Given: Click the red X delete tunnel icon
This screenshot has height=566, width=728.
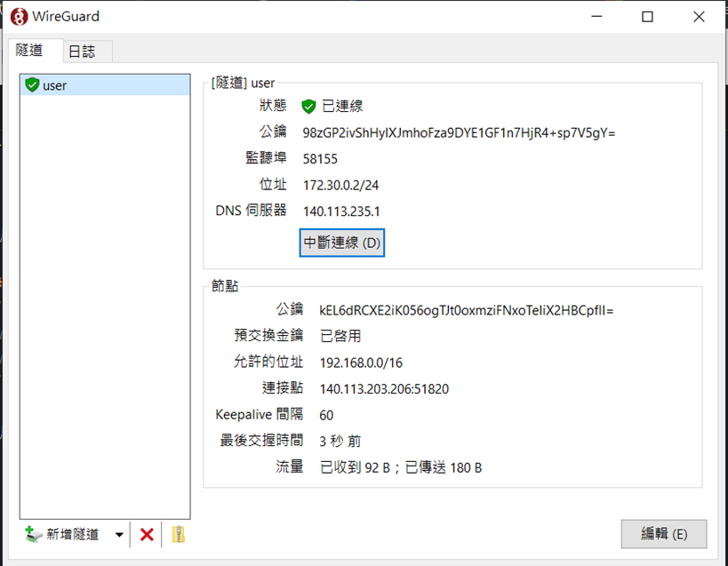Looking at the screenshot, I should 148,534.
